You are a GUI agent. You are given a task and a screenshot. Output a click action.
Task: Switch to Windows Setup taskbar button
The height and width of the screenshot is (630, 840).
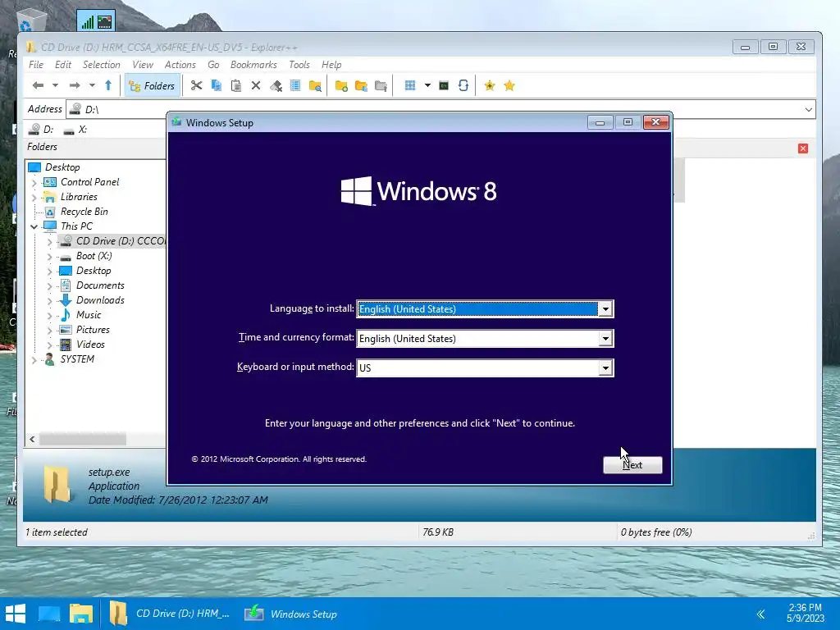coord(291,614)
